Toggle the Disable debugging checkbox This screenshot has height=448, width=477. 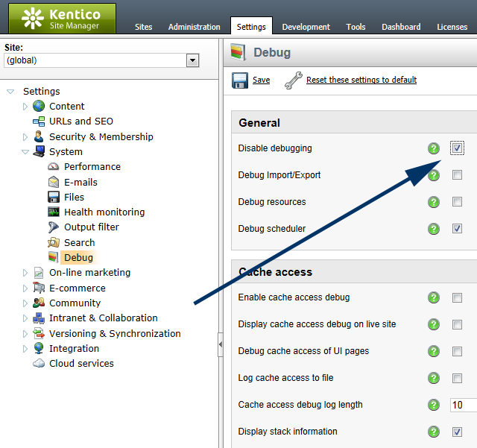pyautogui.click(x=457, y=148)
